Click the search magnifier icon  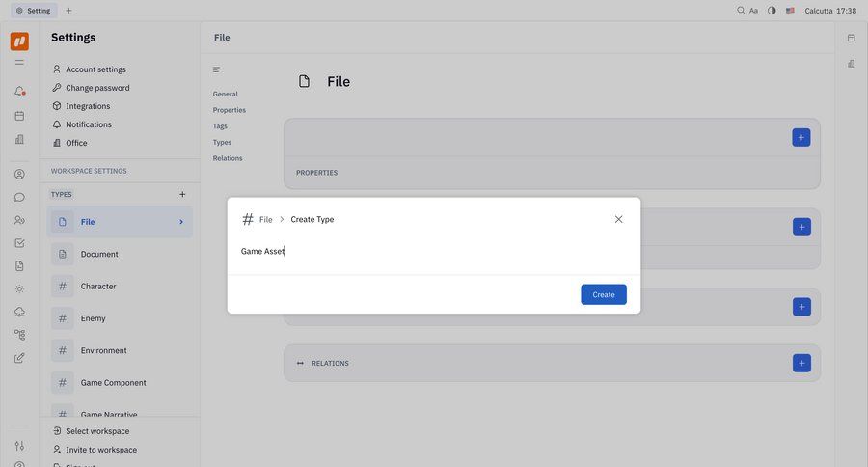tap(741, 11)
